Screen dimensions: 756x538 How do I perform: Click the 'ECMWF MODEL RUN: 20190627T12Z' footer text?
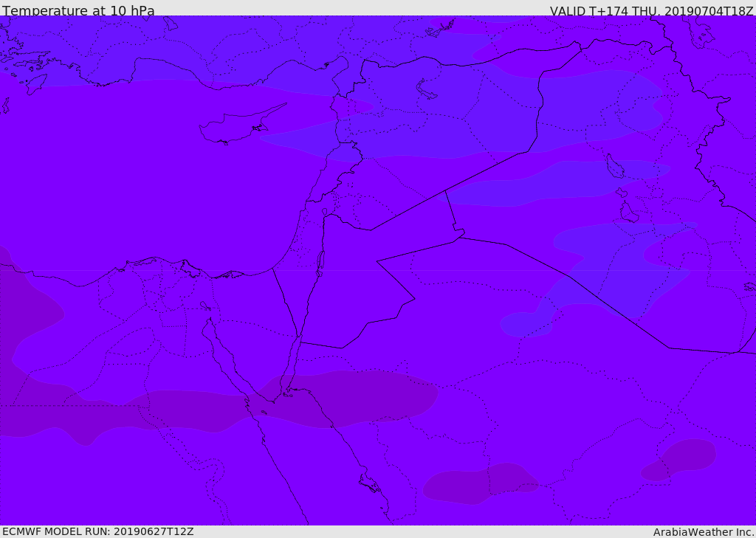[98, 532]
